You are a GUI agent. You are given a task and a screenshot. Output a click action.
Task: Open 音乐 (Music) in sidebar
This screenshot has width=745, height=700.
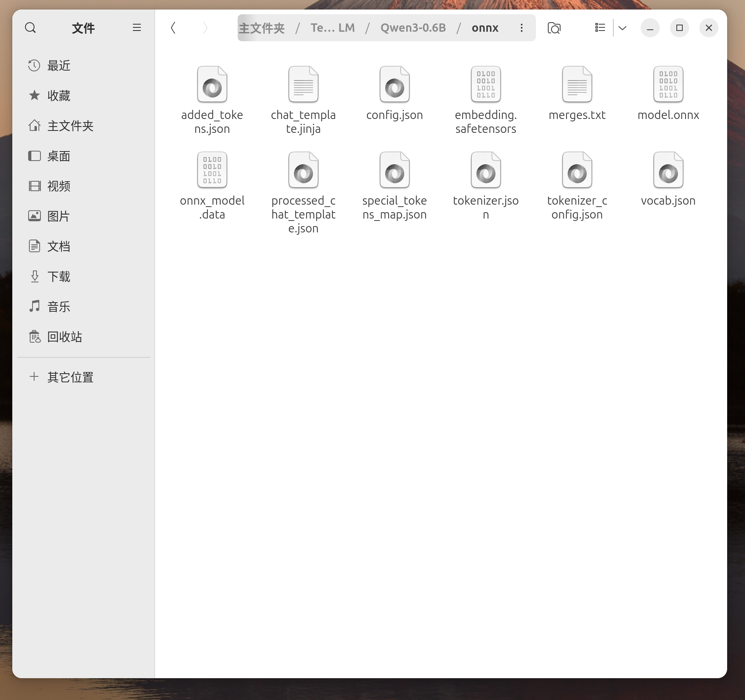click(84, 307)
